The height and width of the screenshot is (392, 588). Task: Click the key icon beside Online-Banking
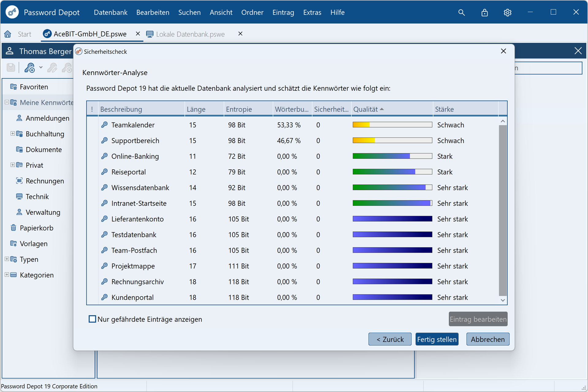pyautogui.click(x=104, y=156)
